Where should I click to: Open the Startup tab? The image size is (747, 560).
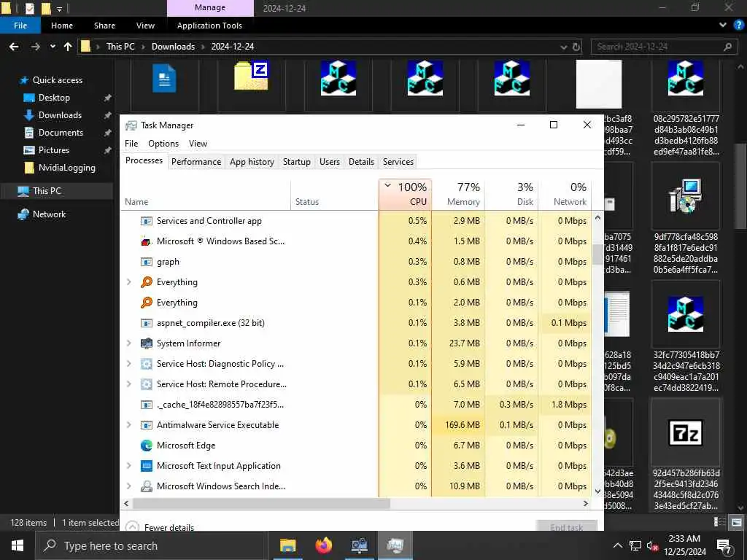[297, 162]
